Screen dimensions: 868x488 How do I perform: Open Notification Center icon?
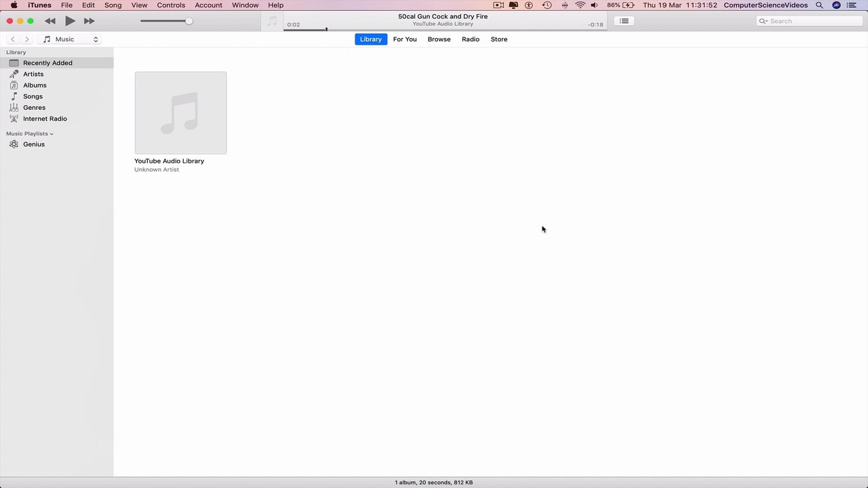click(852, 5)
